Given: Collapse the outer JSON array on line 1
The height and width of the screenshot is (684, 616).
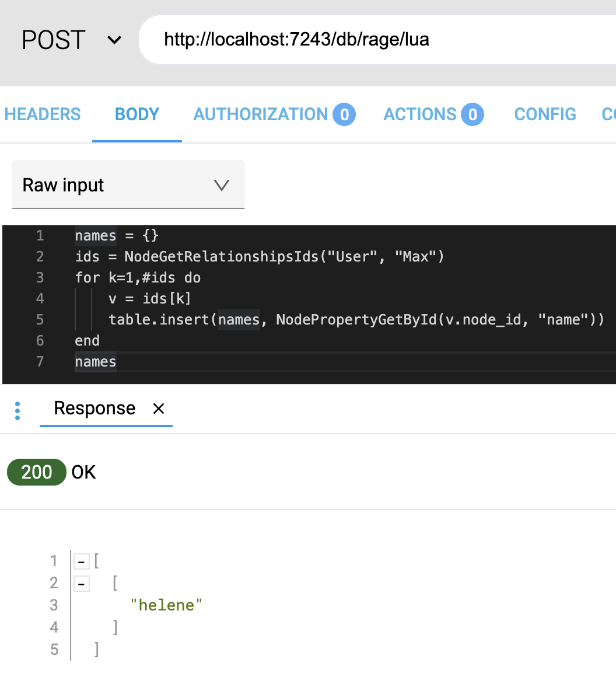Looking at the screenshot, I should click(82, 561).
